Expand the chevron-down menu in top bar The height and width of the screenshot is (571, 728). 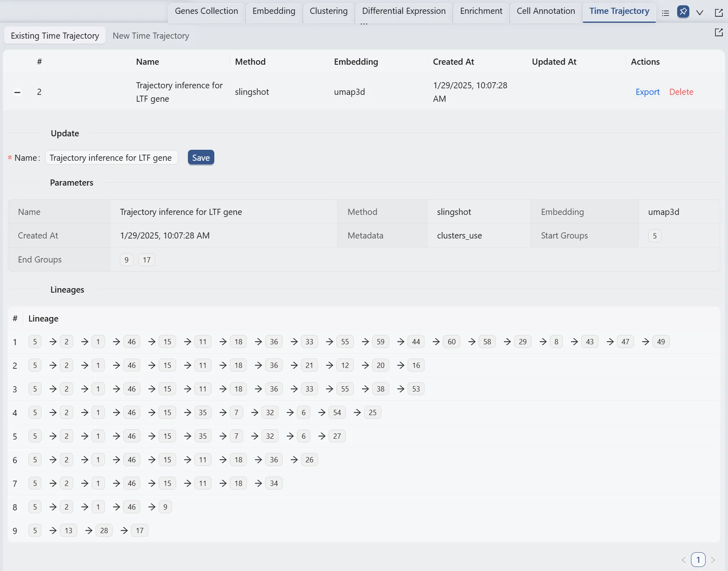700,13
